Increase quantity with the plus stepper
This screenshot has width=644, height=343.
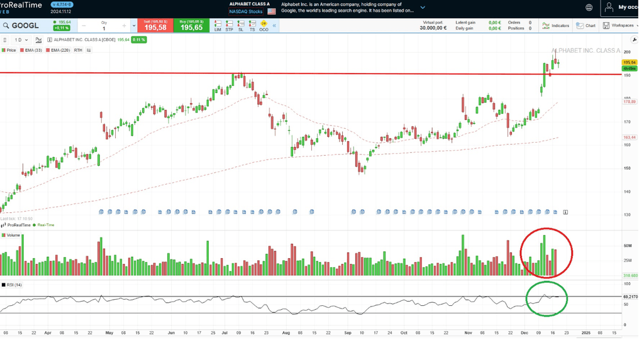125,26
